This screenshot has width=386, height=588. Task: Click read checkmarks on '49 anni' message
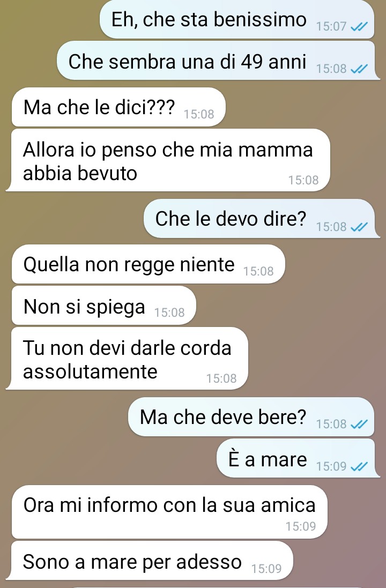(359, 69)
